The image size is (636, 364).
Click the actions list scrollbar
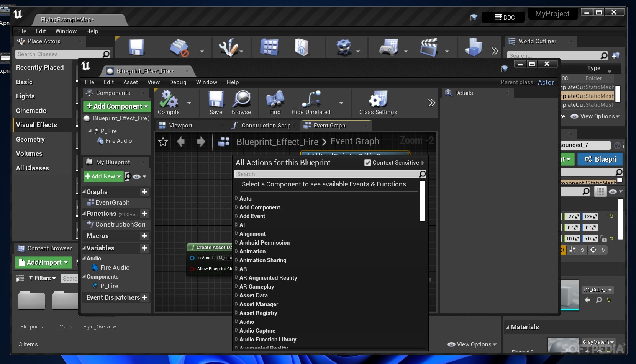click(x=422, y=201)
